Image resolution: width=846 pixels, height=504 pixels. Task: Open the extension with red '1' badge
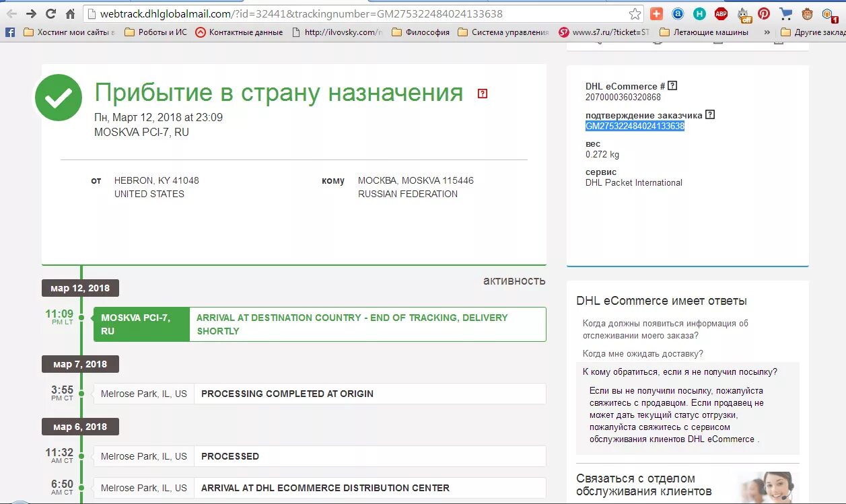pyautogui.click(x=829, y=14)
